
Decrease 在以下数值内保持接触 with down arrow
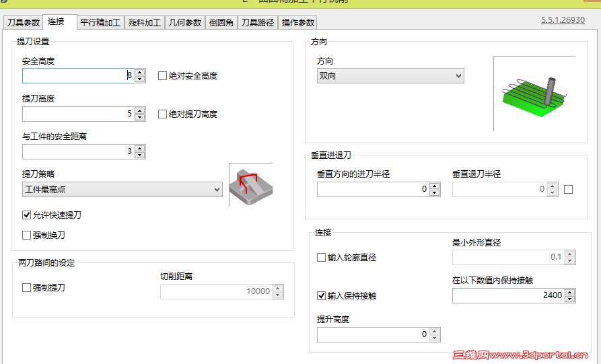point(570,299)
